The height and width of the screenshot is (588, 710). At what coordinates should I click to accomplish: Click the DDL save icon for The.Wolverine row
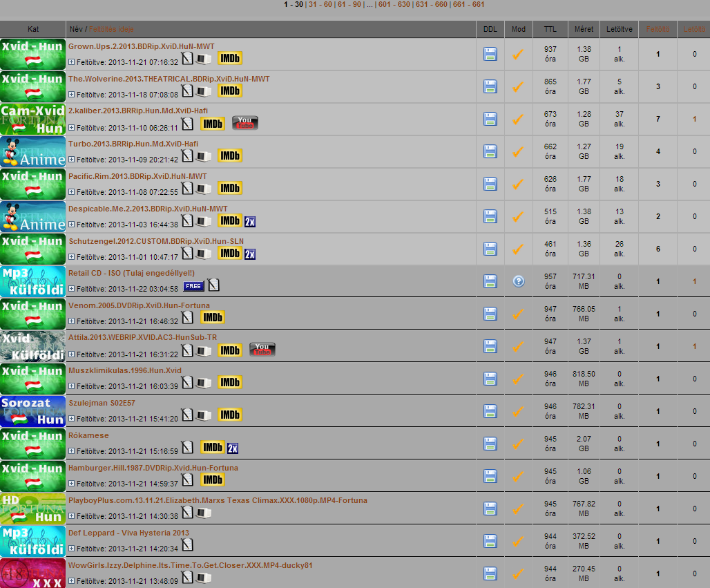pos(490,86)
